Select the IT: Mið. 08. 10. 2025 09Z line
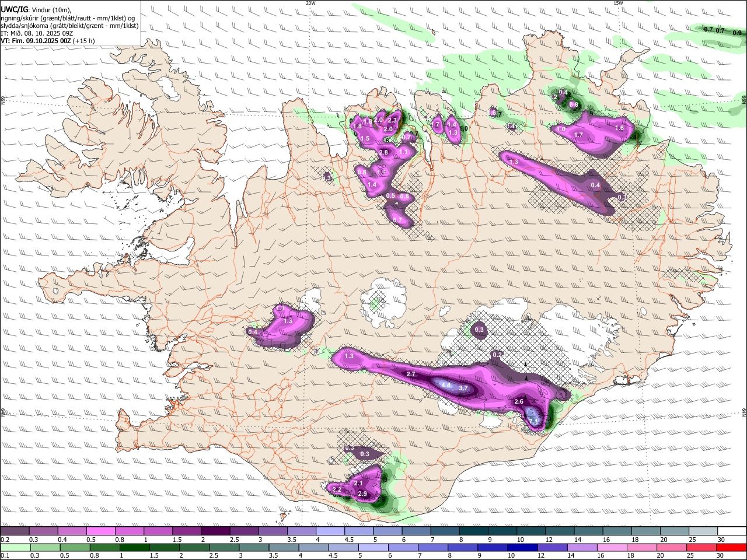Image resolution: width=747 pixels, height=560 pixels. (36, 33)
